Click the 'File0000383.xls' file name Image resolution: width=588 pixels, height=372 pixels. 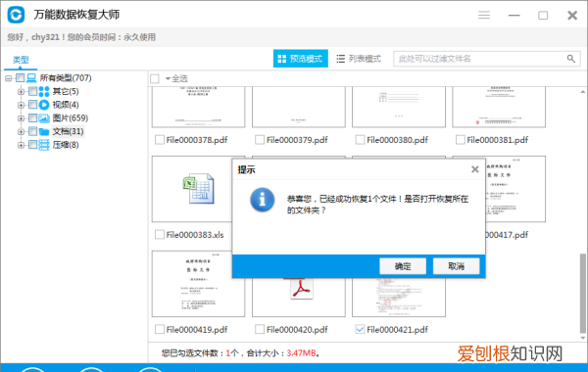tap(195, 235)
